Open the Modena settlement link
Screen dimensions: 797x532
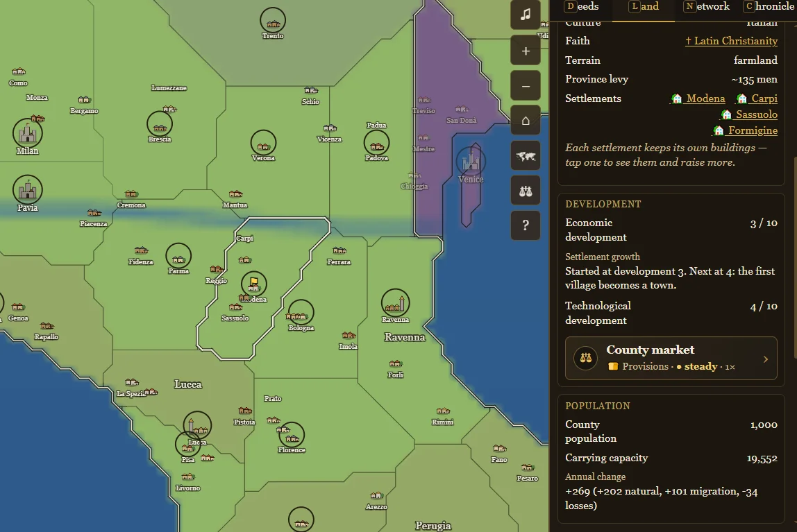click(698, 98)
